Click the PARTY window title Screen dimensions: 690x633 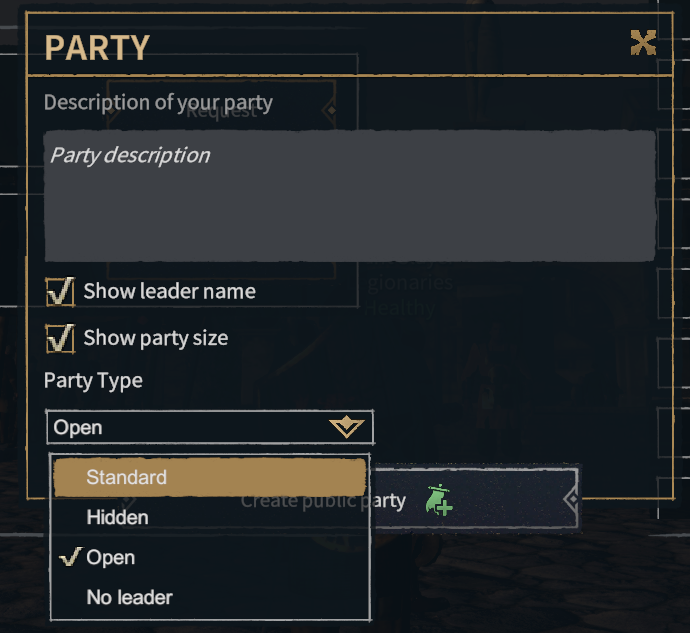(x=97, y=47)
